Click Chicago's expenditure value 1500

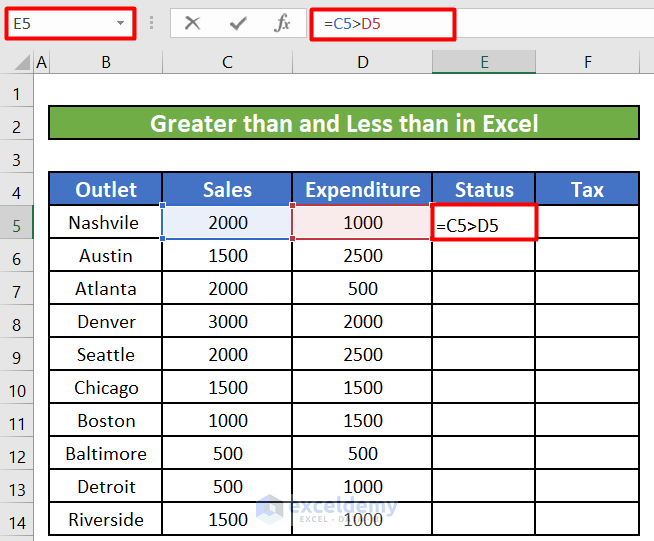362,387
